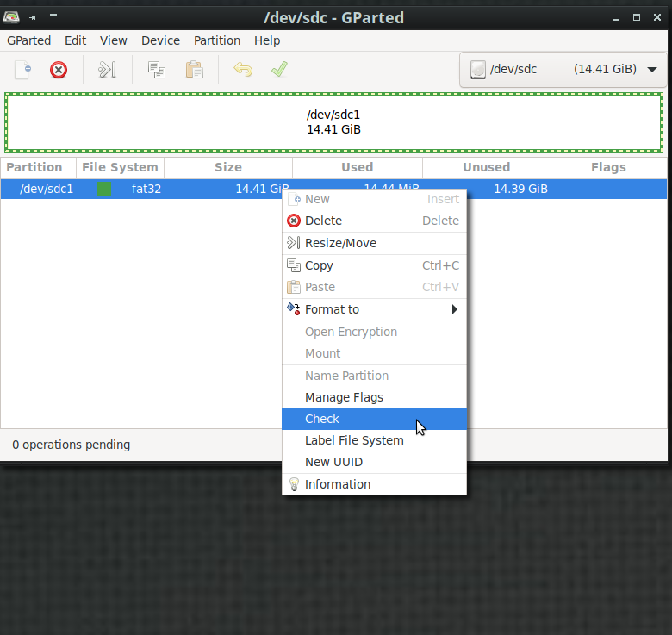
Task: Click the disk icon in device selector
Action: (x=478, y=70)
